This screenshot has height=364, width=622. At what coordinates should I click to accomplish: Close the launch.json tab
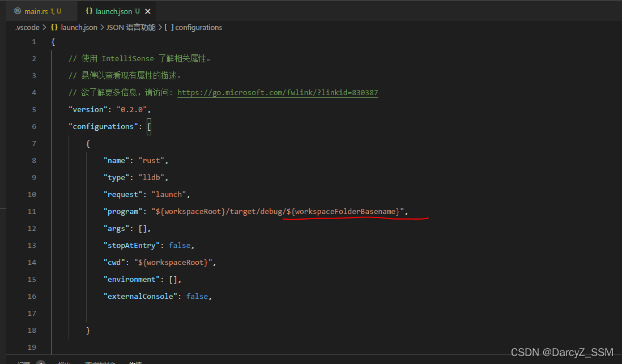(147, 11)
